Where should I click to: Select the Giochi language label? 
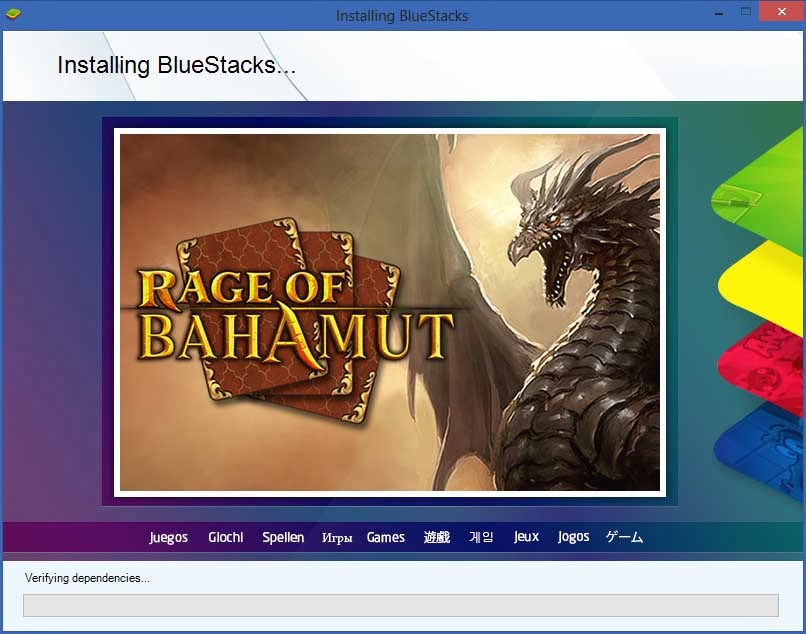(226, 537)
